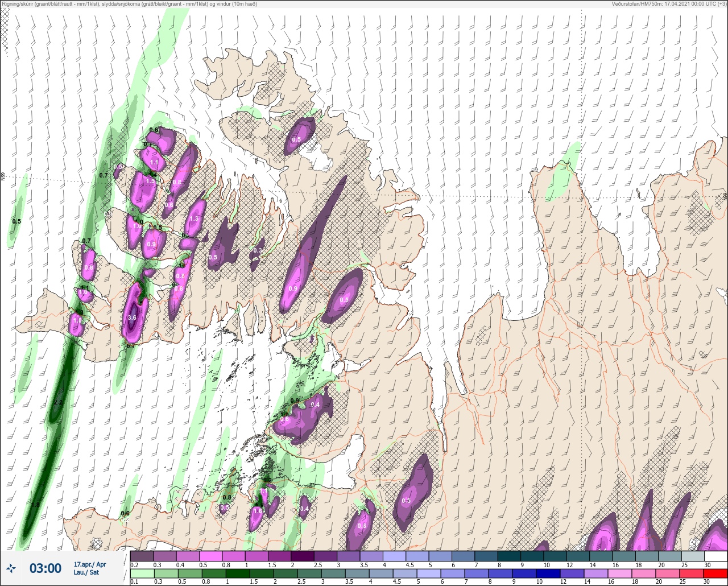The width and height of the screenshot is (728, 586).
Task: Select the dark teal 8 snow legend swatch
Action: click(x=509, y=556)
